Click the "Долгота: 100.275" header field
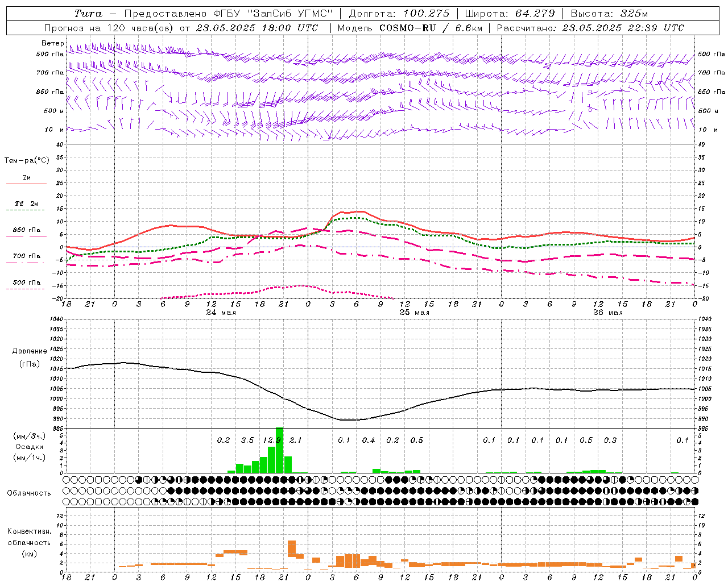 pyautogui.click(x=399, y=14)
